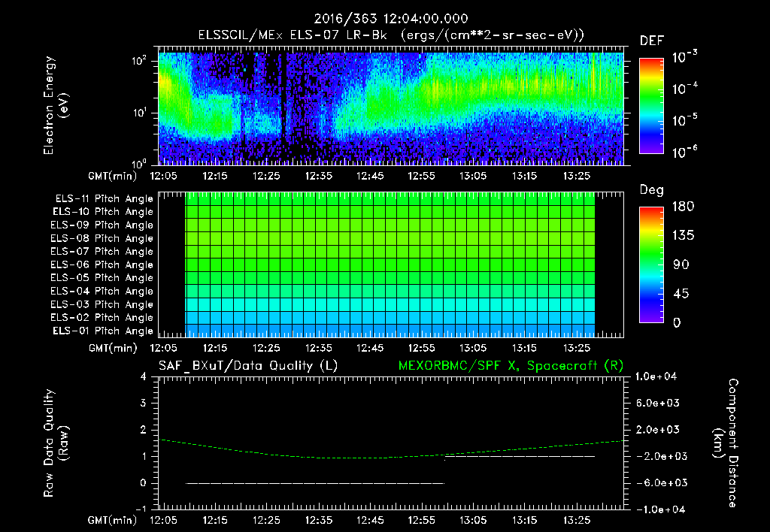The image size is (770, 532).
Task: Click GMT(min) label under the spectrogram
Action: [113, 176]
